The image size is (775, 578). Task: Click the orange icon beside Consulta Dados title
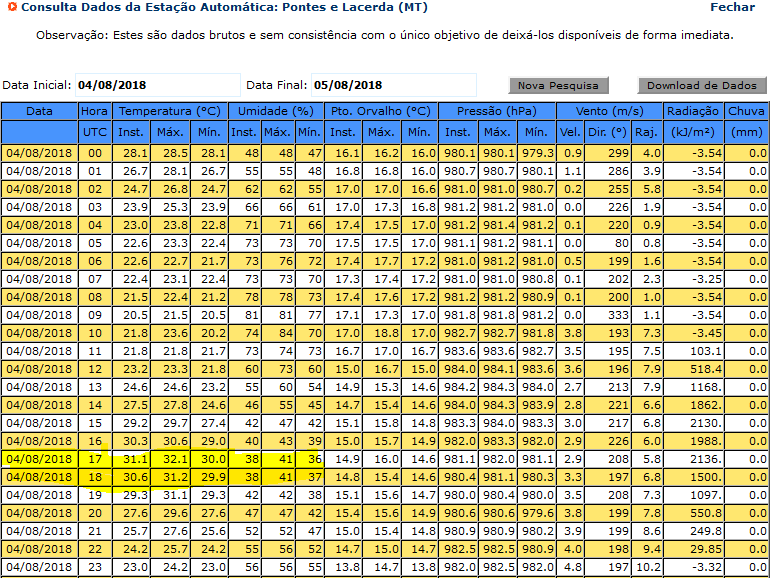12,7
